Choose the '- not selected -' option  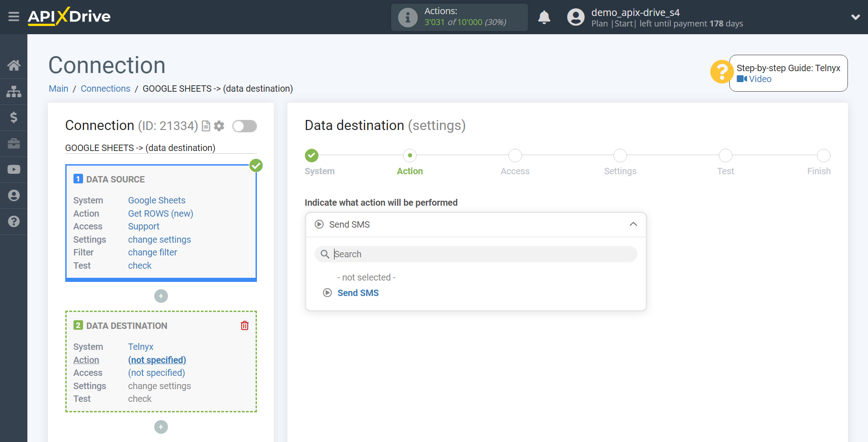366,277
